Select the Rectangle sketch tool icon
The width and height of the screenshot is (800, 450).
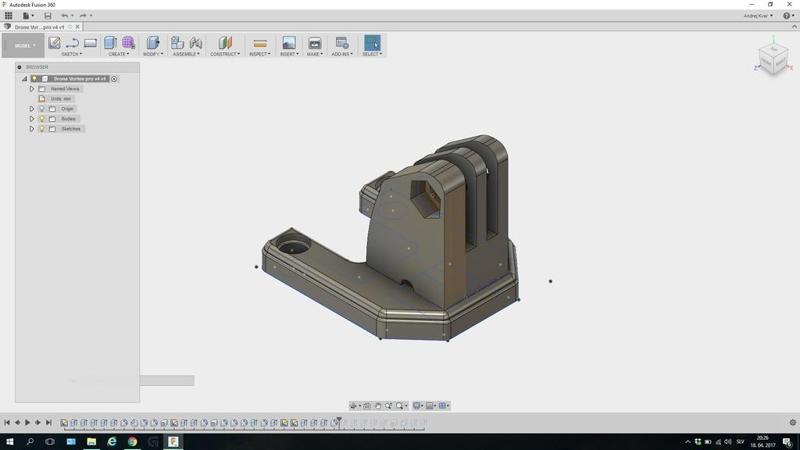pos(90,43)
